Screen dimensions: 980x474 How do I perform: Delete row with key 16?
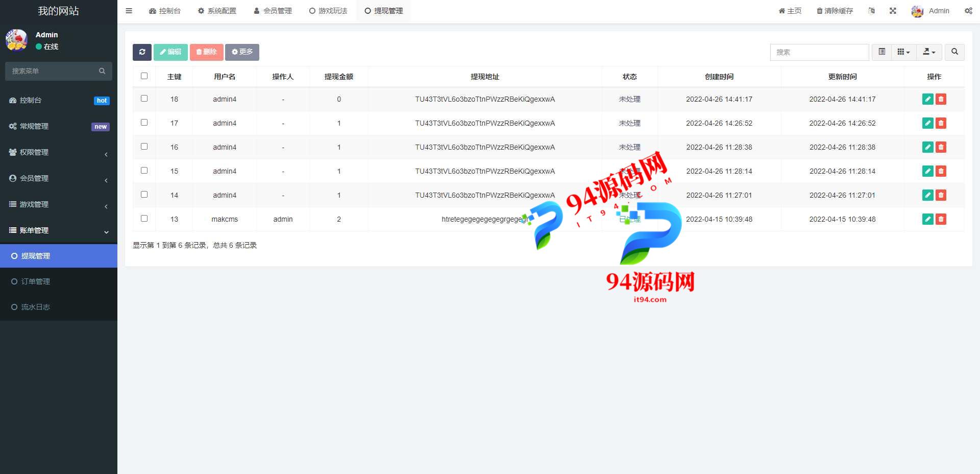pyautogui.click(x=941, y=147)
